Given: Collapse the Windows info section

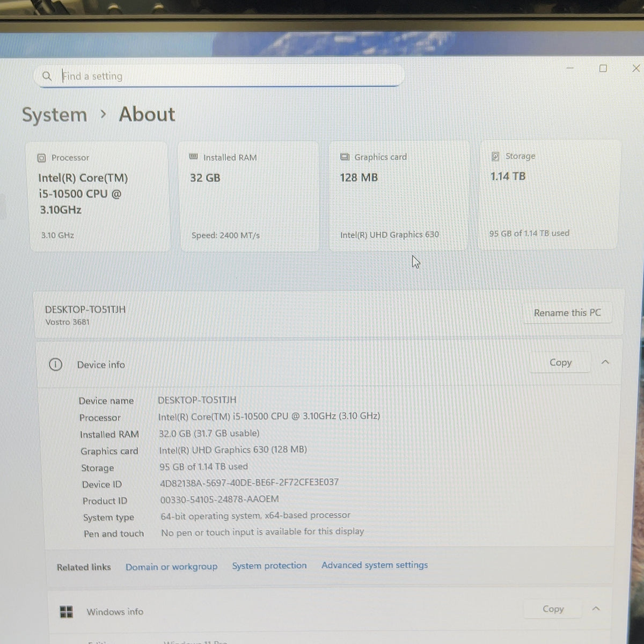Looking at the screenshot, I should [596, 609].
